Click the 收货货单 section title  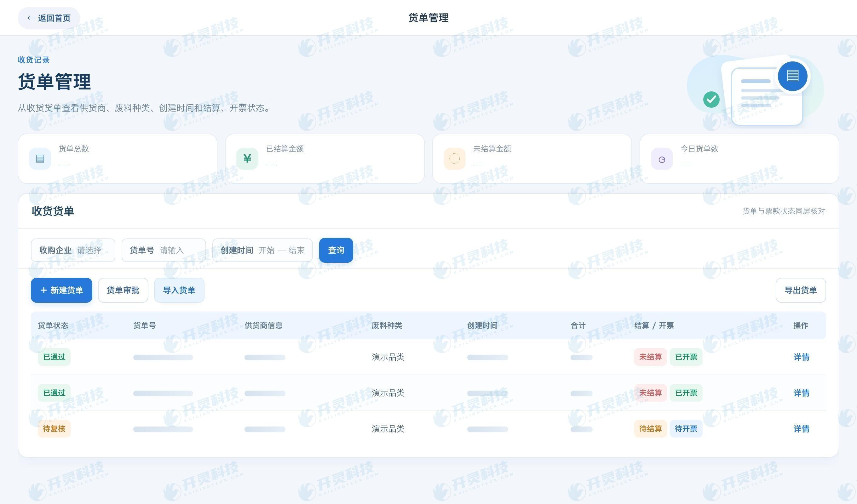click(x=53, y=211)
